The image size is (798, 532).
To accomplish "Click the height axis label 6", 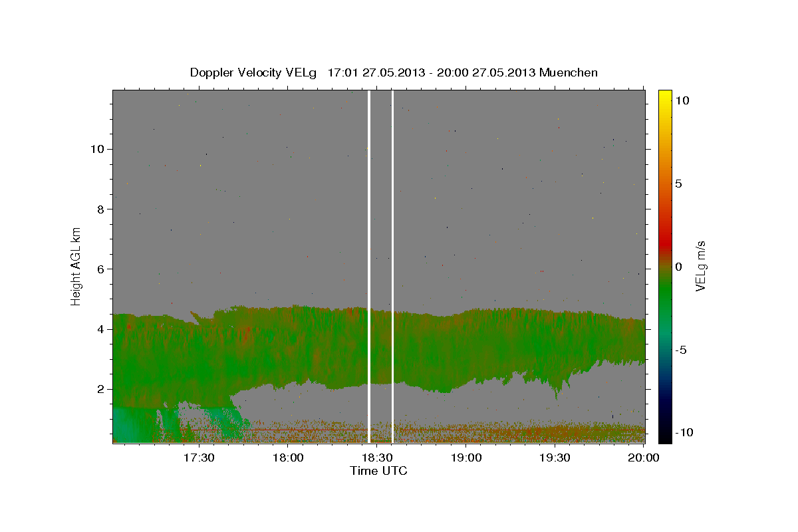I will coord(99,269).
